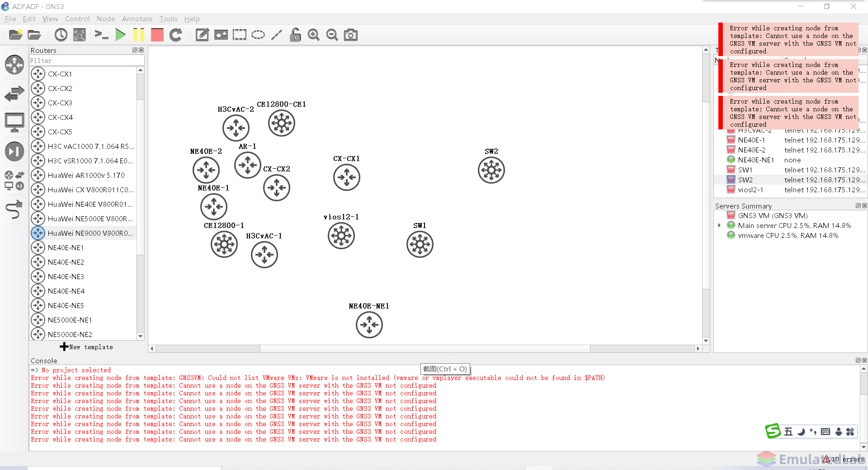This screenshot has width=868, height=470.
Task: Float the Routers panel dock button
Action: click(135, 50)
